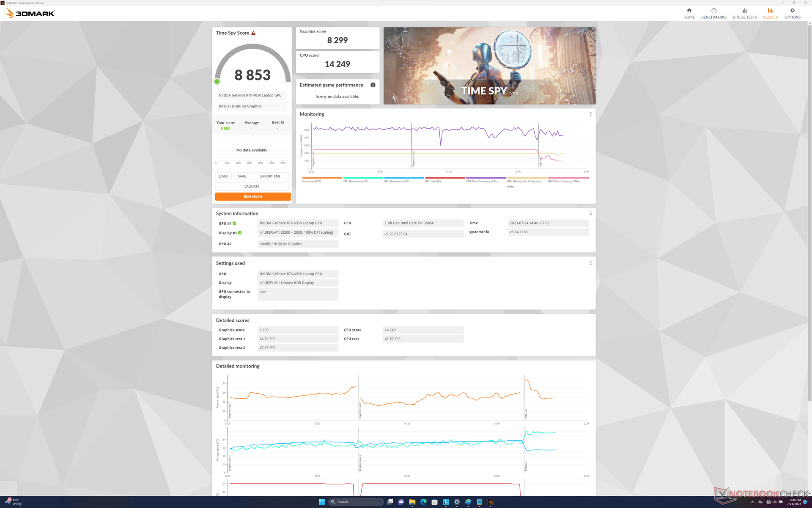Open the BENCHMARKS tab
812x508 pixels.
[x=713, y=13]
